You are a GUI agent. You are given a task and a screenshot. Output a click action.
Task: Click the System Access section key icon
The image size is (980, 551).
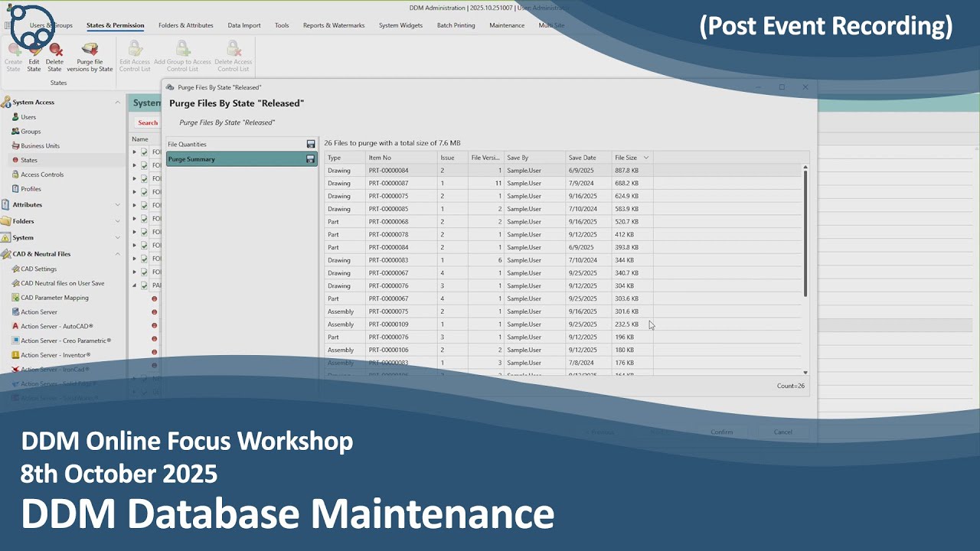coord(6,102)
